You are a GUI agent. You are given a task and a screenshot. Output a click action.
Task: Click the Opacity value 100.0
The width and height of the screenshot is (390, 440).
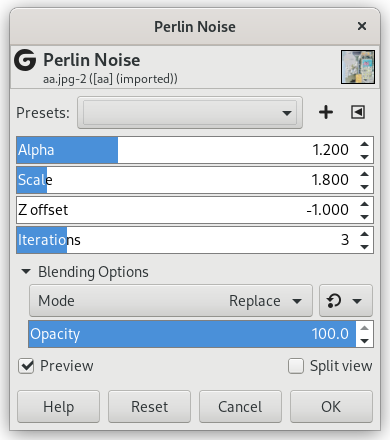pyautogui.click(x=330, y=334)
